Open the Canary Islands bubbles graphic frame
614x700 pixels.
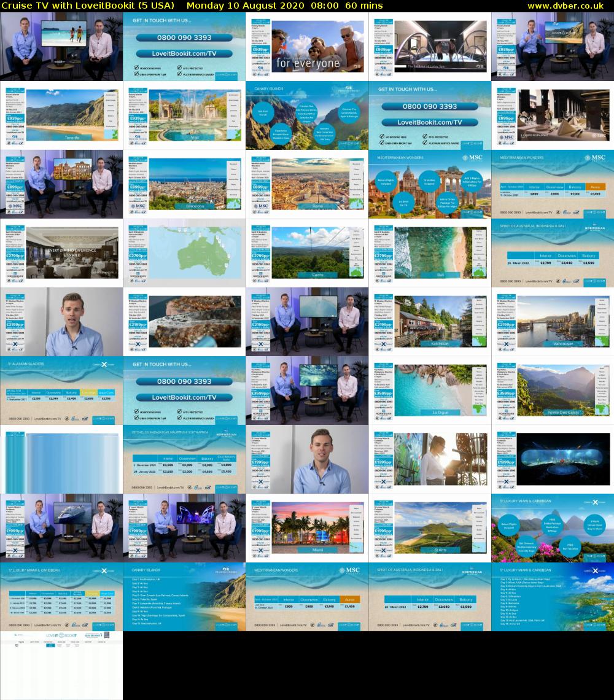pos(307,115)
